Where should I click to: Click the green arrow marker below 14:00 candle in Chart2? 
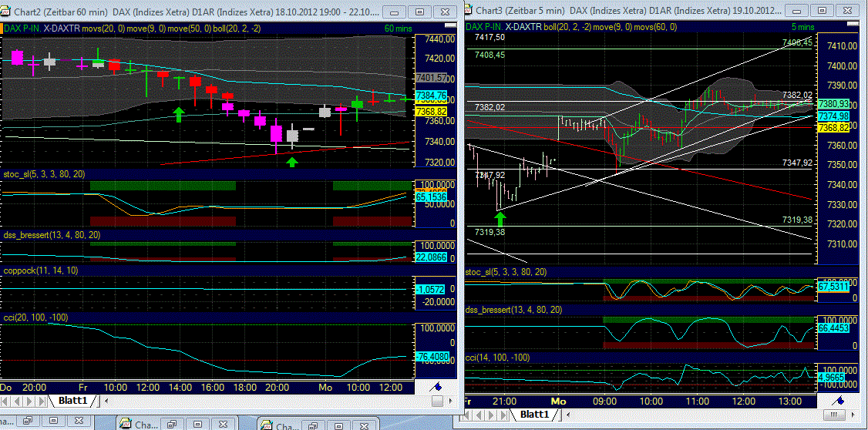(178, 115)
